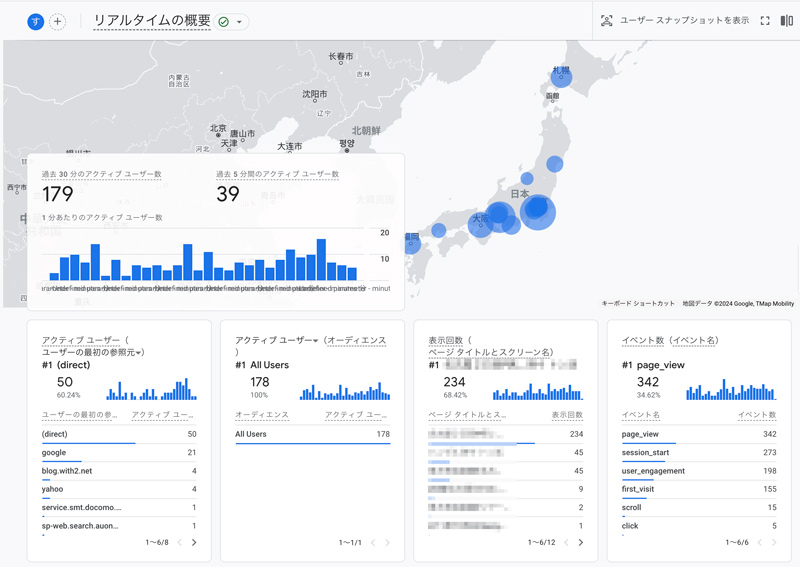
Task: Select the sp-web.search.auon row
Action: click(119, 526)
